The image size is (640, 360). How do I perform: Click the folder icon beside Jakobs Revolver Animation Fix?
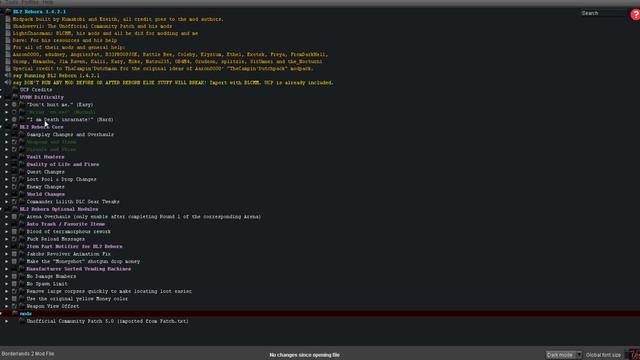22,254
